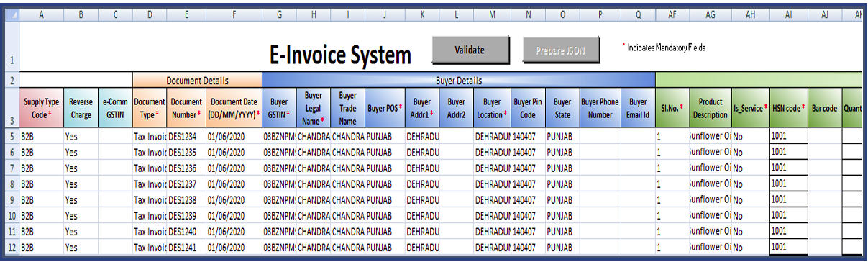Select document number cell DES1235
The height and width of the screenshot is (262, 868).
(186, 151)
